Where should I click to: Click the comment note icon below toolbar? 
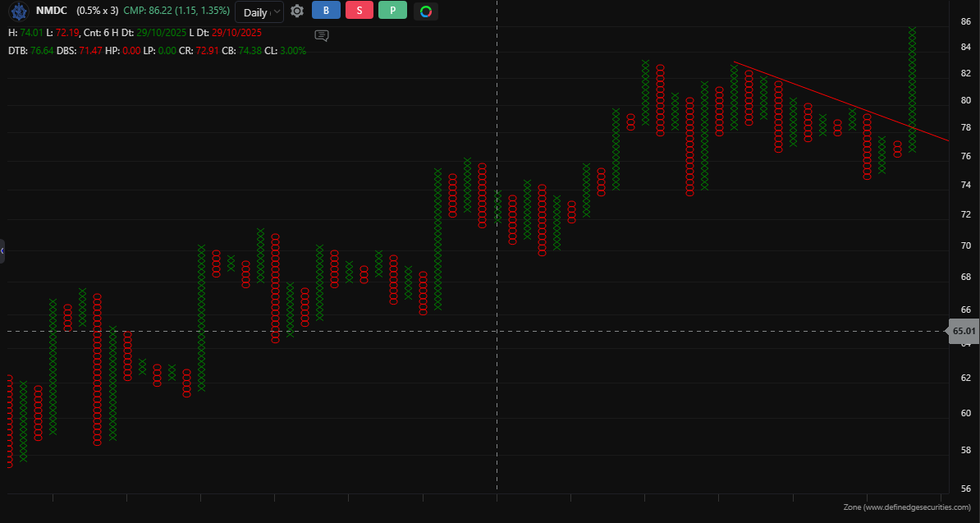click(322, 35)
